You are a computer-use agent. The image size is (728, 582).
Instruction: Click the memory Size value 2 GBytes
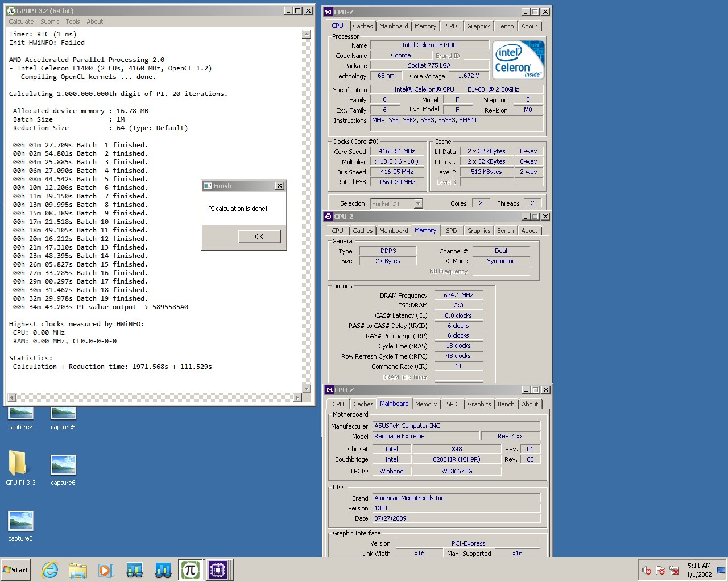(x=388, y=261)
